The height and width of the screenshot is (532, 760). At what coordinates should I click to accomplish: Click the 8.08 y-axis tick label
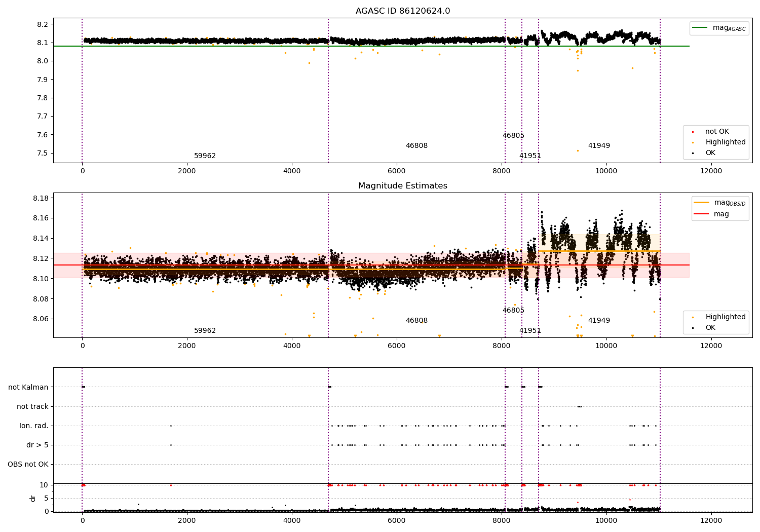click(41, 299)
